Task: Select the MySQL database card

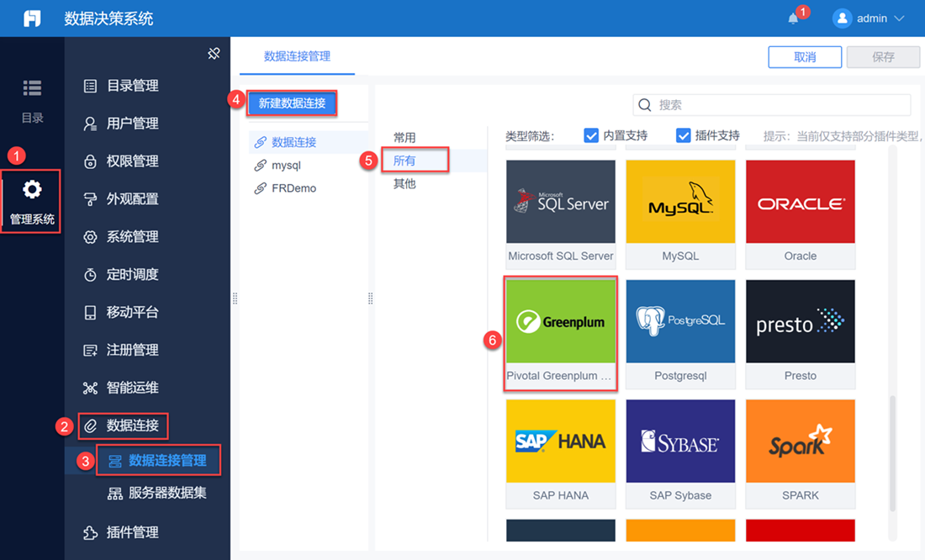Action: pyautogui.click(x=680, y=214)
